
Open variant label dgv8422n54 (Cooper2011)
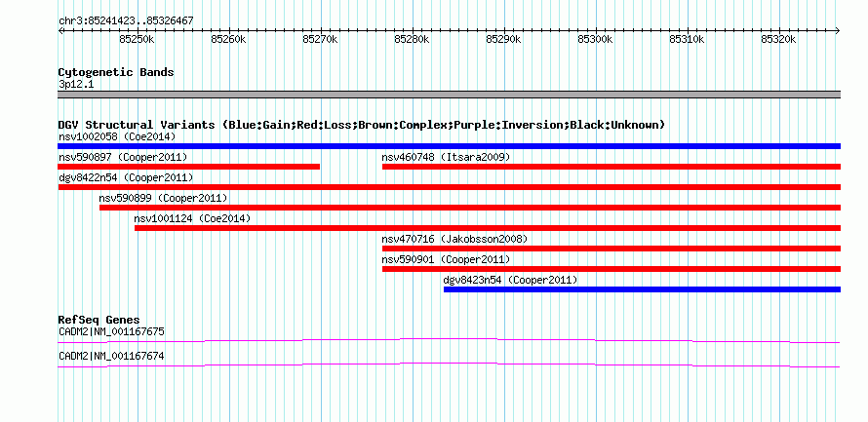click(126, 177)
